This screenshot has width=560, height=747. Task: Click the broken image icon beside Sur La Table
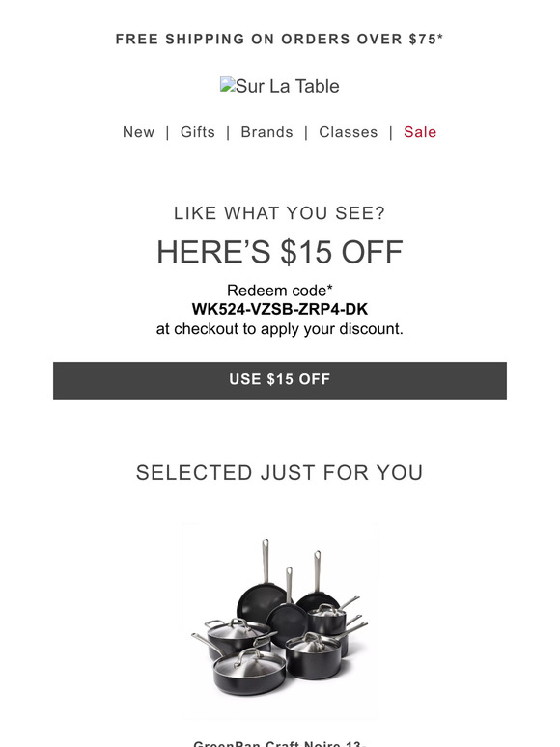pos(227,84)
